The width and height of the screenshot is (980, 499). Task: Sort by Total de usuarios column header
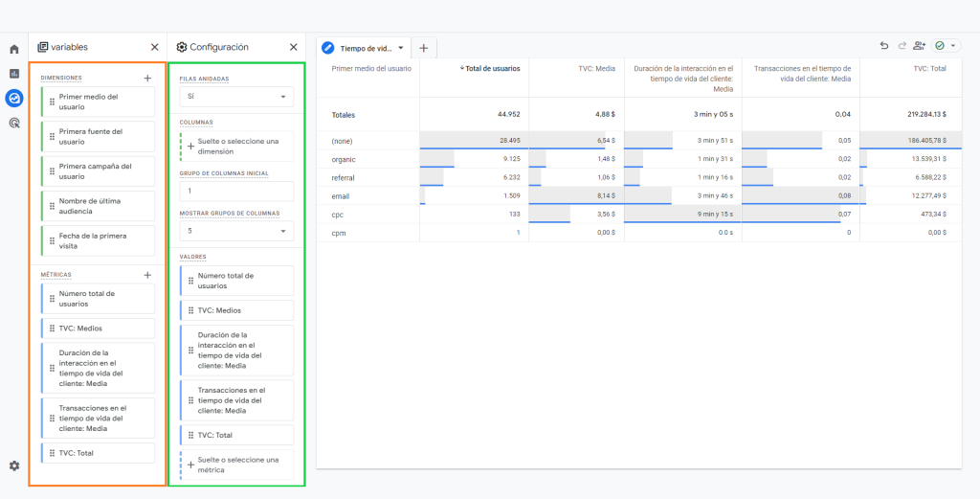[490, 69]
